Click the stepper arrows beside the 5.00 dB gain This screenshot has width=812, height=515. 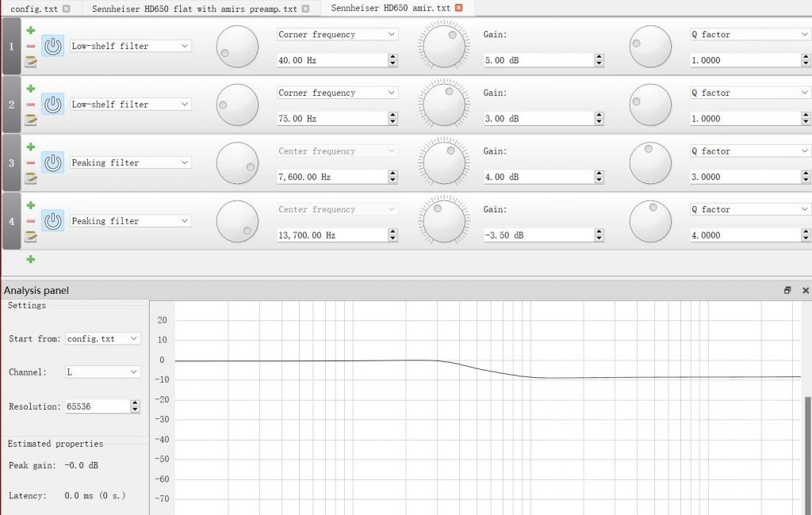point(599,60)
